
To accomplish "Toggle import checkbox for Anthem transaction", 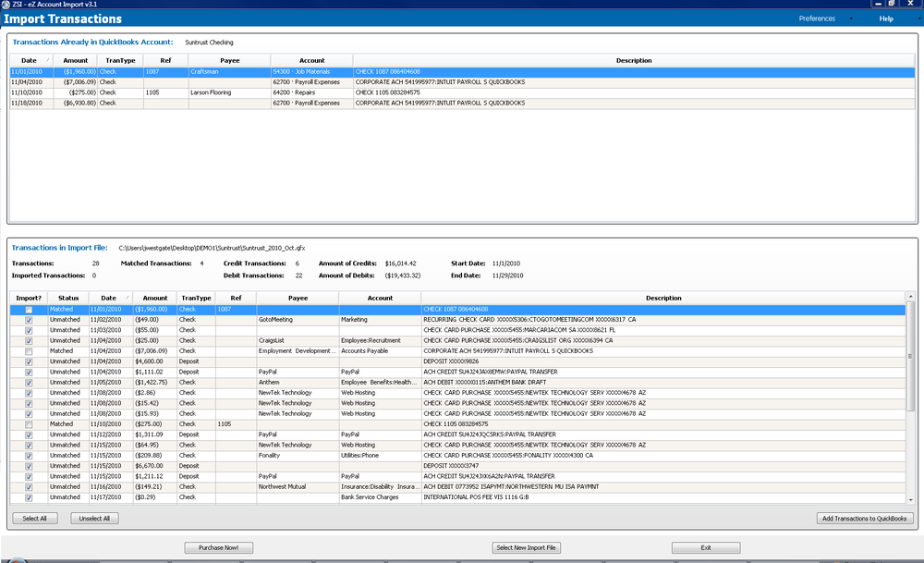I will (29, 382).
